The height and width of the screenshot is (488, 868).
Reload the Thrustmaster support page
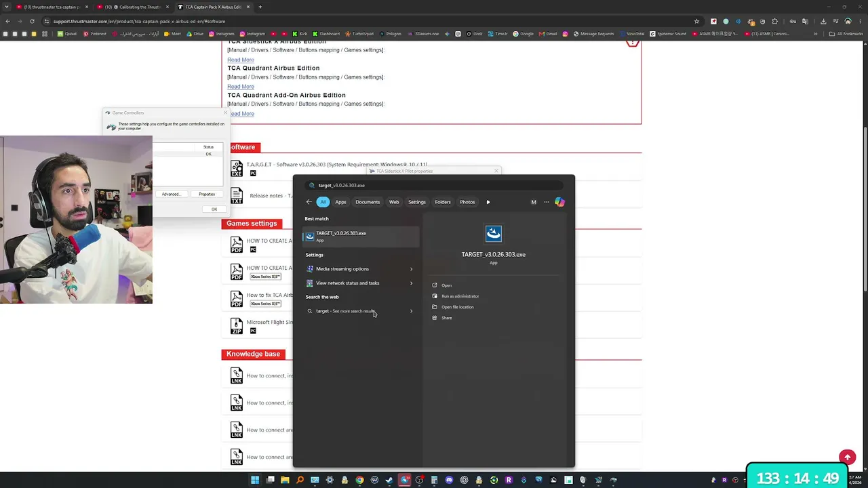[x=32, y=21]
